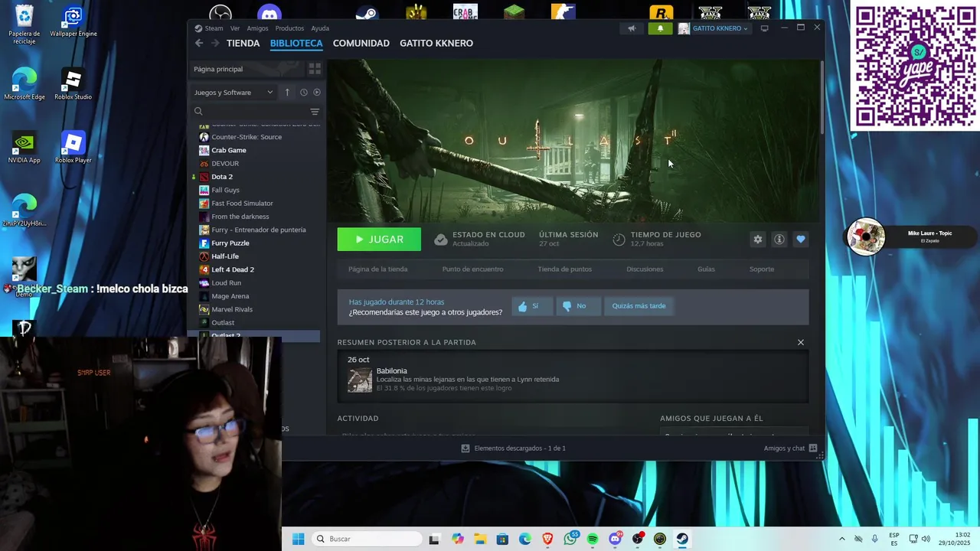The height and width of the screenshot is (551, 980).
Task: Open the Amigos menu
Action: [x=257, y=28]
